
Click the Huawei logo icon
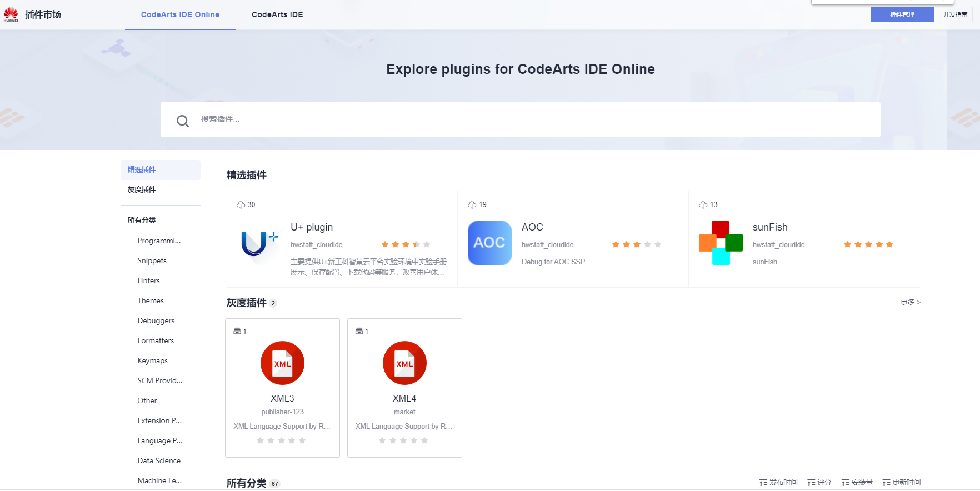(x=11, y=14)
